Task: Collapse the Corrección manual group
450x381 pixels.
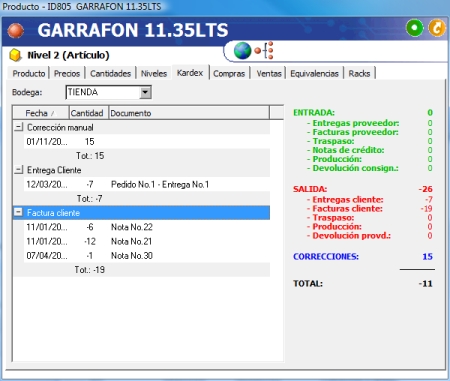Action: click(x=19, y=127)
